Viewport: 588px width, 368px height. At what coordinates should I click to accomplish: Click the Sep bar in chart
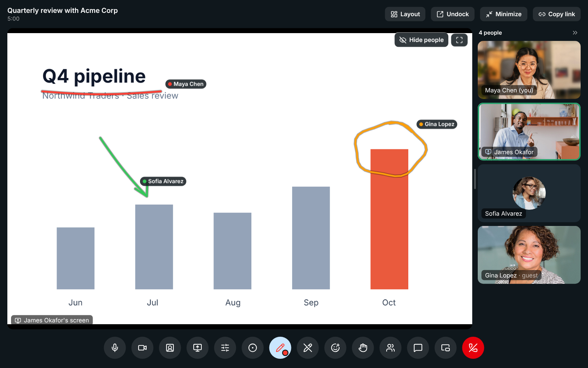click(x=311, y=238)
